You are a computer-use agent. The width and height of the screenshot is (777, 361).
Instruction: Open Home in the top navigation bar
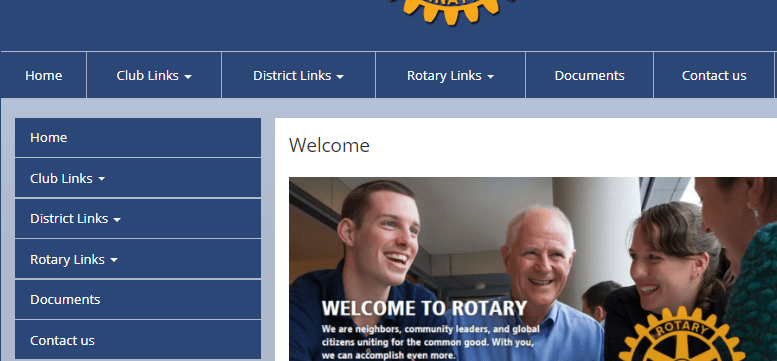44,75
